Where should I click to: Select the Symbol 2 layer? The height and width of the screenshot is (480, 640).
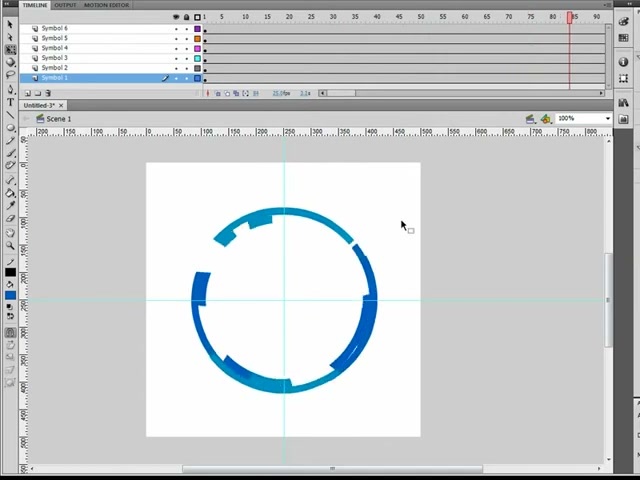coord(55,68)
